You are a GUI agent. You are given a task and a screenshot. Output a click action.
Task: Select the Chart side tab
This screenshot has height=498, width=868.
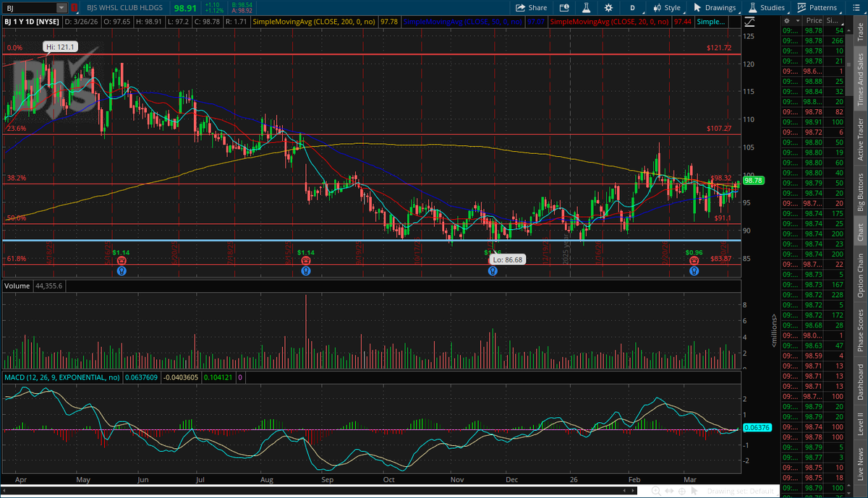860,232
